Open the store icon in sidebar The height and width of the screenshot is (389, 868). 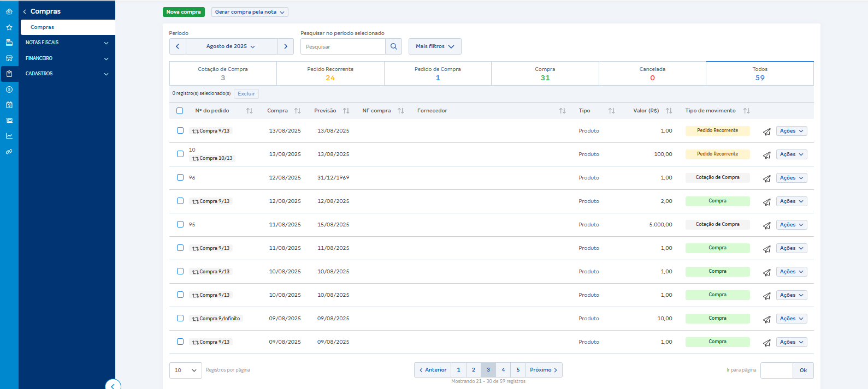[9, 58]
